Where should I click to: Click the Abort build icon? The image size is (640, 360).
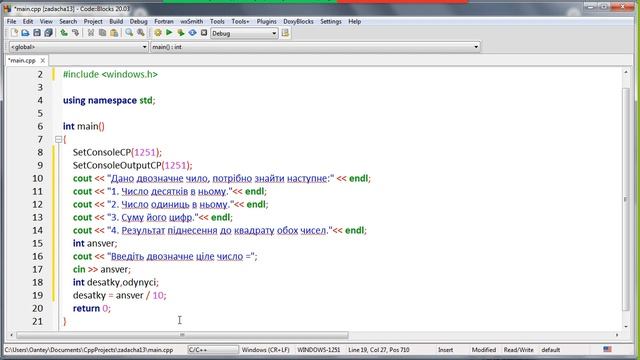(x=204, y=33)
